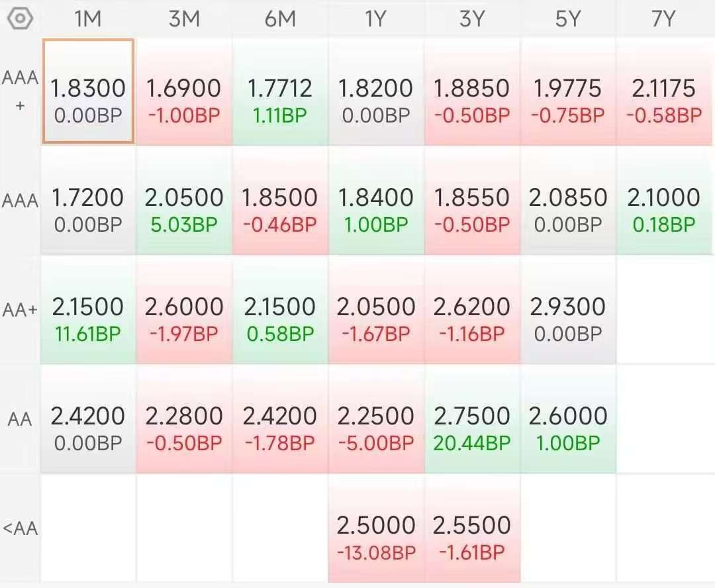Select AAA+ 7Y cell showing 2.1175
Screen dimensions: 715x588
tap(664, 91)
